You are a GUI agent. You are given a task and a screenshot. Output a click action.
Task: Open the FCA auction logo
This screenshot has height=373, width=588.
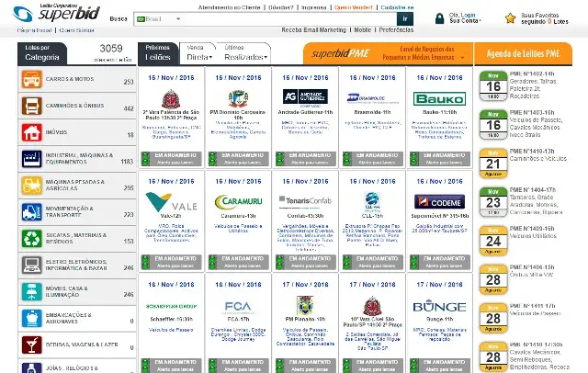click(238, 307)
